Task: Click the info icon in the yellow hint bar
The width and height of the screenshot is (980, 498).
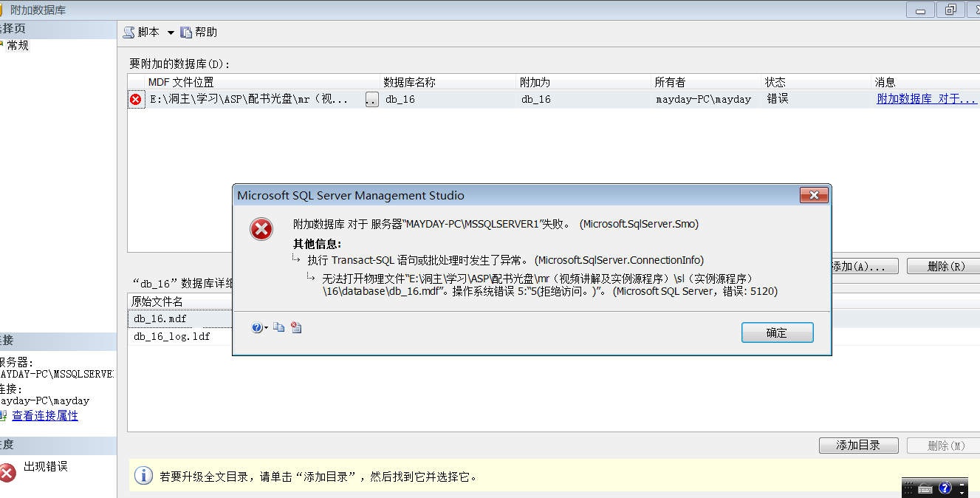Action: (143, 475)
